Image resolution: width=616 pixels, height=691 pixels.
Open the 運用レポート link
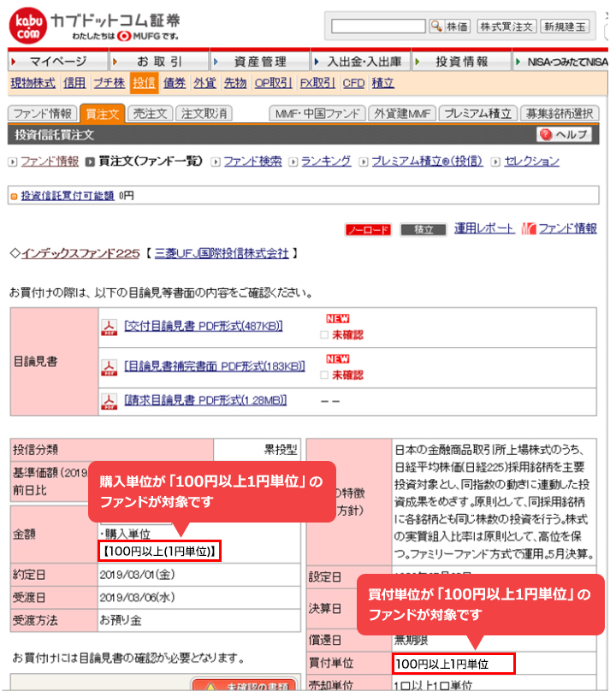[x=484, y=228]
